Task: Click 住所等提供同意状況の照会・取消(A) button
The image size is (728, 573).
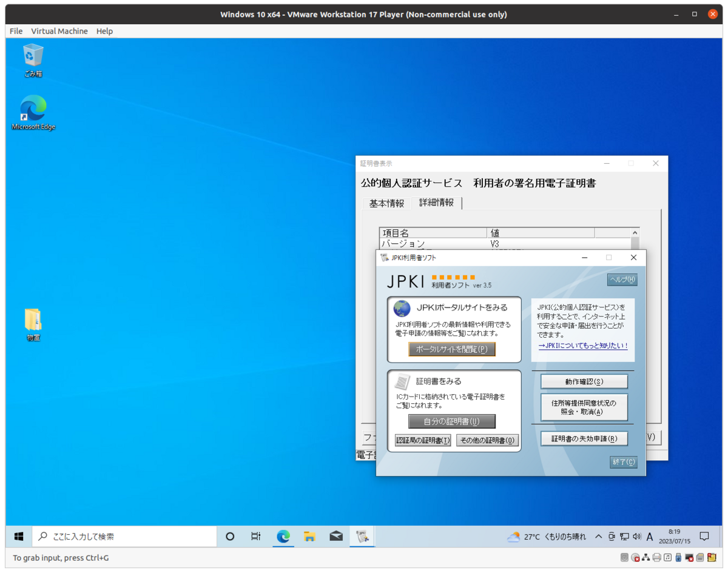Action: click(584, 407)
